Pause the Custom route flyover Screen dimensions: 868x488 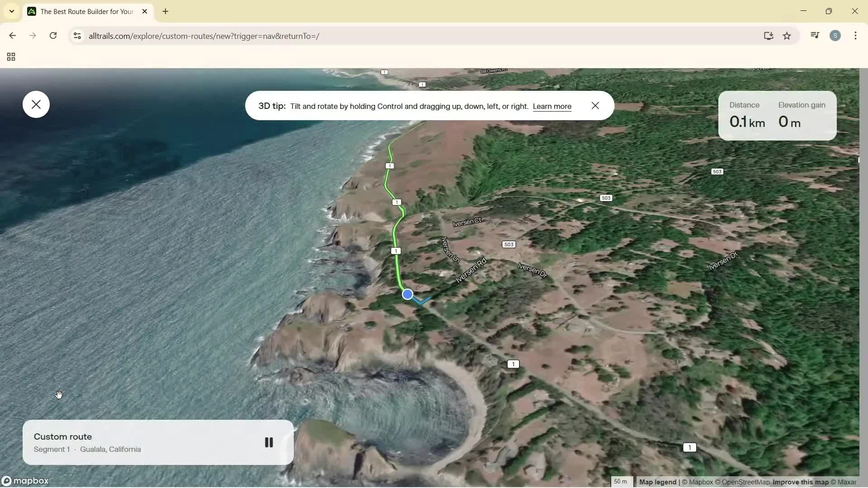(269, 442)
